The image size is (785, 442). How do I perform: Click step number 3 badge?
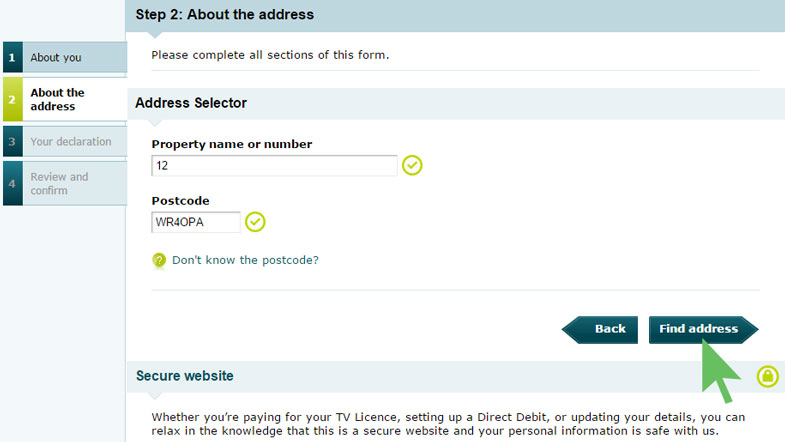13,141
